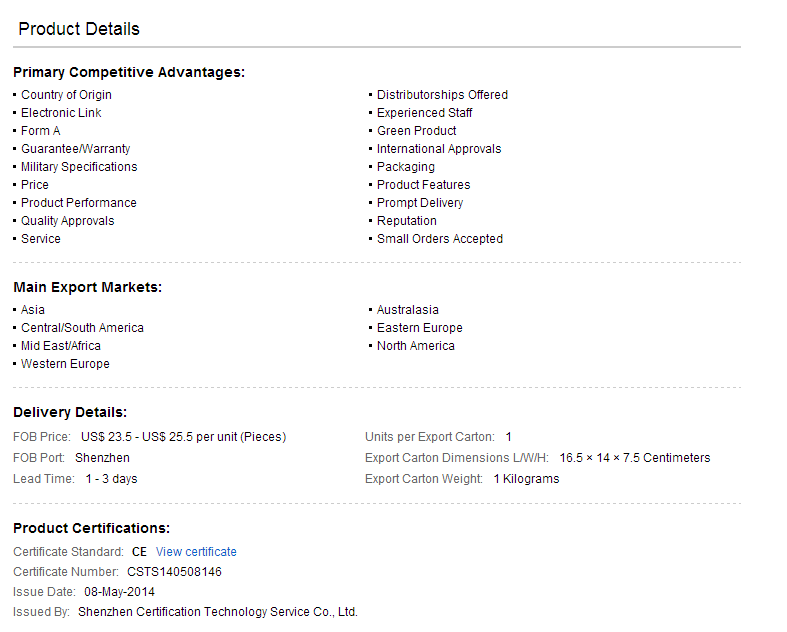Click the Electronic Link advantage item
The image size is (787, 632).
pos(61,113)
